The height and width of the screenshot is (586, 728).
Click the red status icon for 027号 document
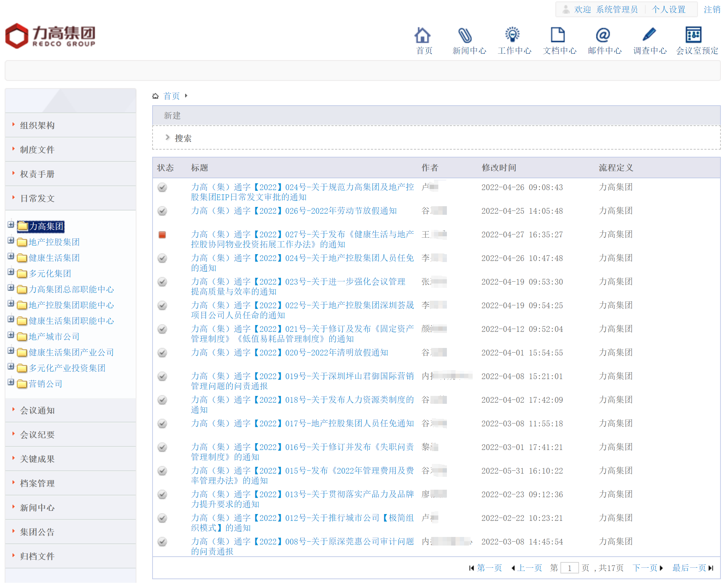click(x=162, y=235)
